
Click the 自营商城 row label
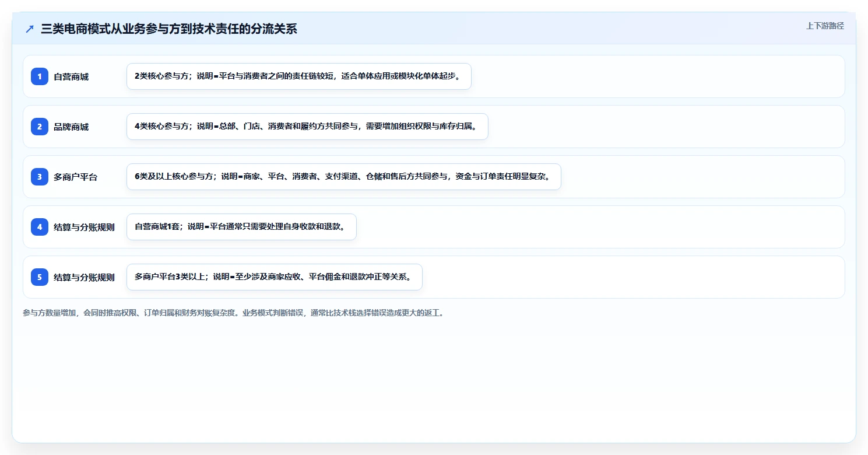71,76
